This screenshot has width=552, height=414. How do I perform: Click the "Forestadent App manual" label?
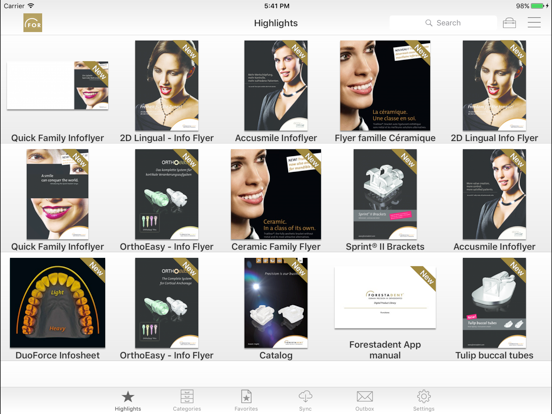coord(385,350)
